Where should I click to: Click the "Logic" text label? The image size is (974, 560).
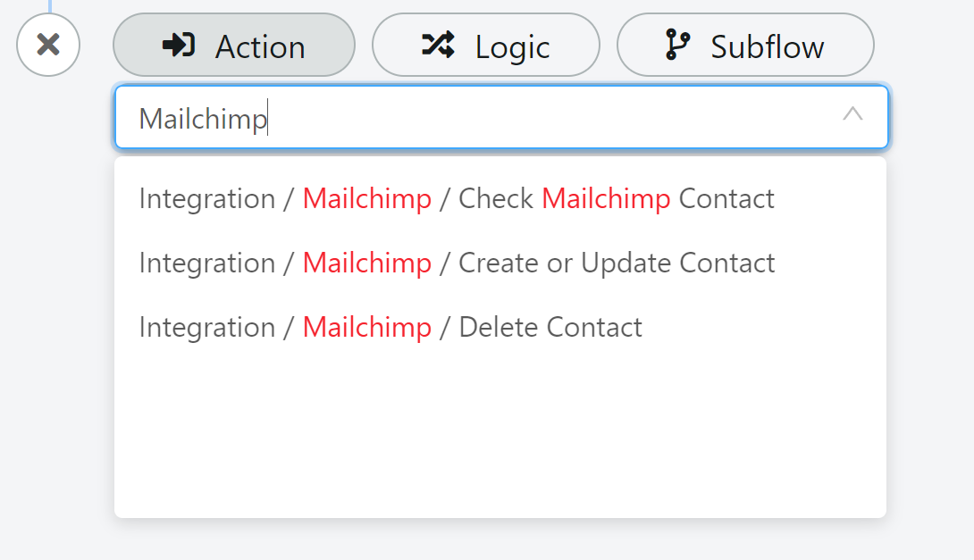click(513, 47)
